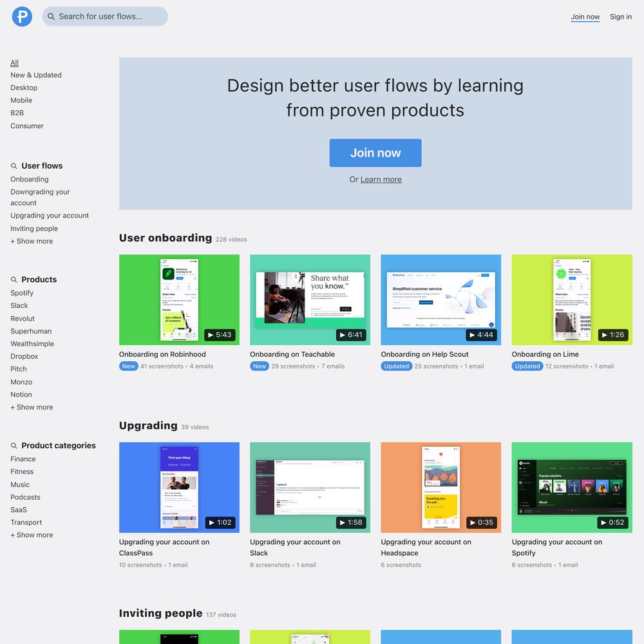Expand Show more under Products
This screenshot has height=644, width=644.
click(x=32, y=408)
